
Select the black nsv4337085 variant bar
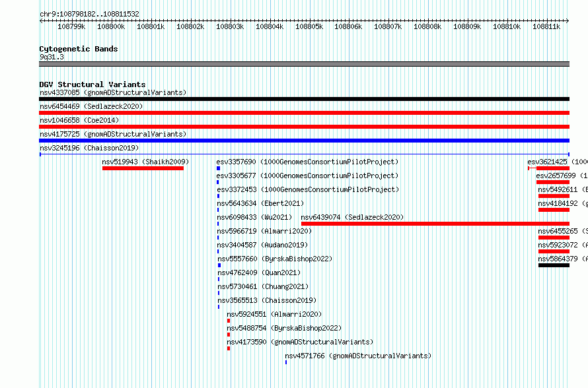pos(304,99)
